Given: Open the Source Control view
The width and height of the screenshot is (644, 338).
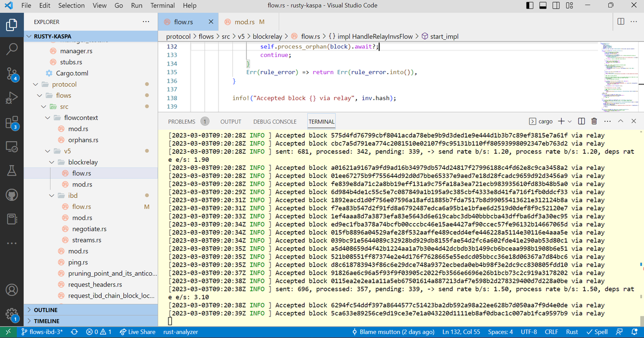Looking at the screenshot, I should (12, 74).
